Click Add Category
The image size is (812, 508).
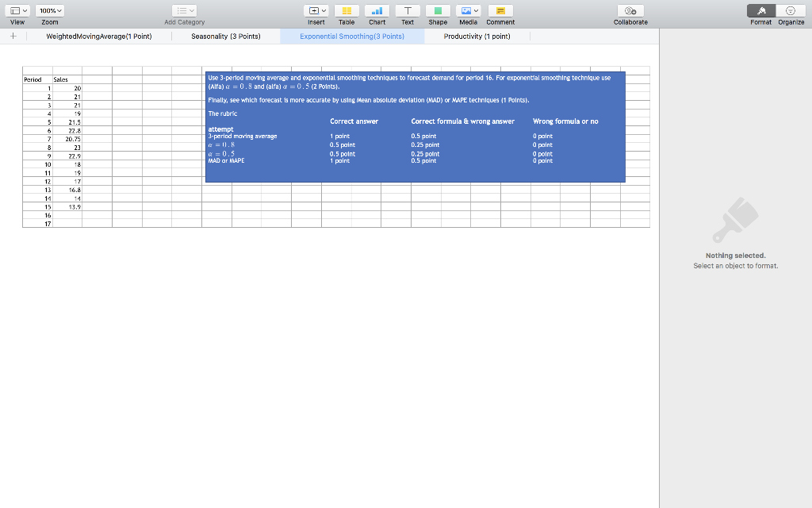[x=184, y=10]
